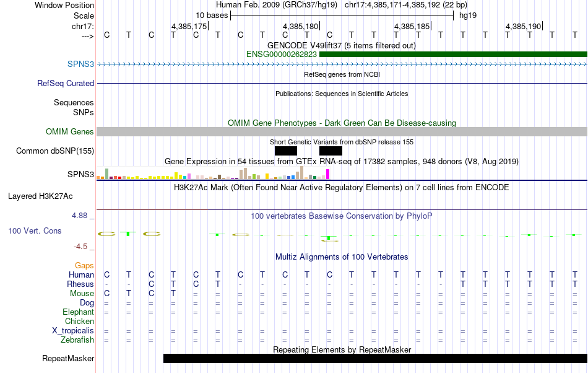The height and width of the screenshot is (373, 588).
Task: Click RefSeq genes from NCBI title
Action: (x=342, y=75)
